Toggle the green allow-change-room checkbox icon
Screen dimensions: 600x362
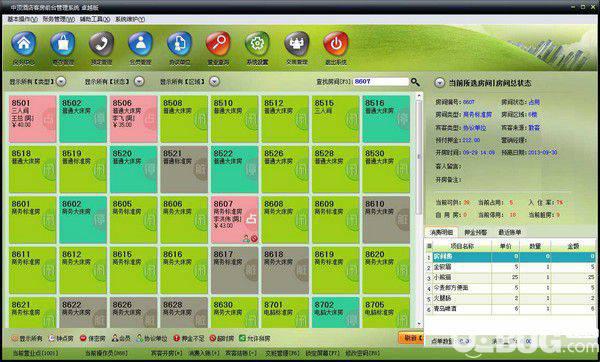pyautogui.click(x=242, y=338)
